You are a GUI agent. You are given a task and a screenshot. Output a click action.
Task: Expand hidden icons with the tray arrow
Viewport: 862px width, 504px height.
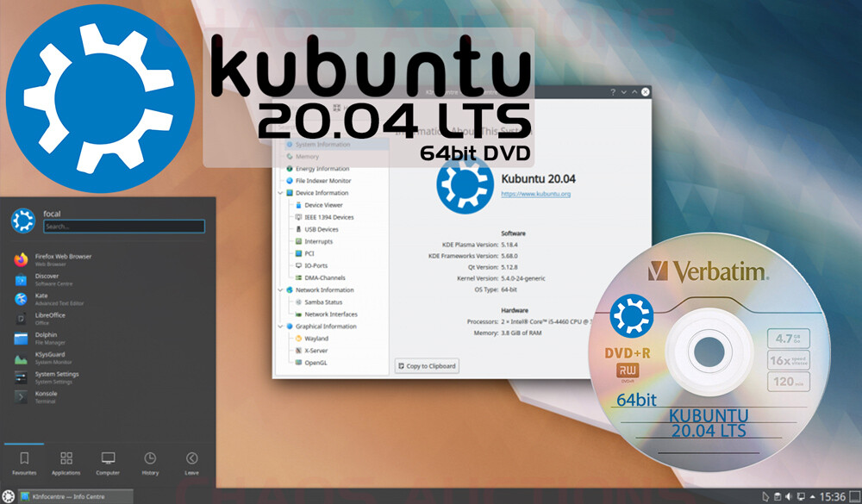coord(811,495)
